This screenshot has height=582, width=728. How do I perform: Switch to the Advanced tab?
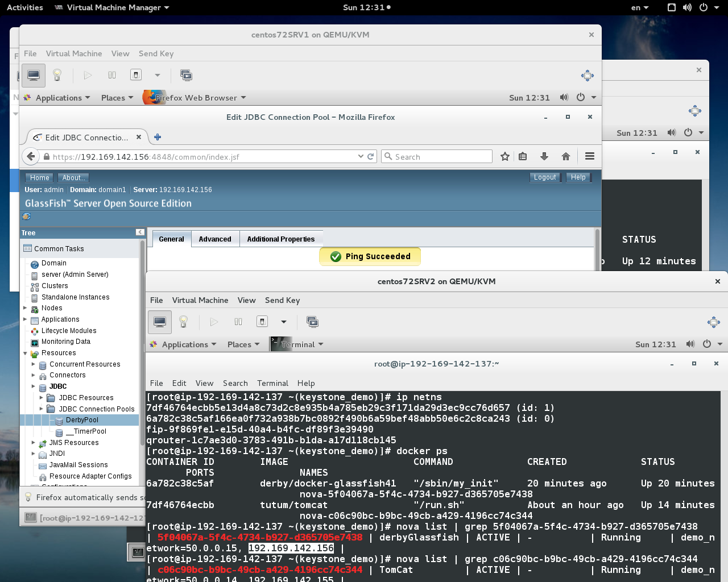(x=215, y=239)
